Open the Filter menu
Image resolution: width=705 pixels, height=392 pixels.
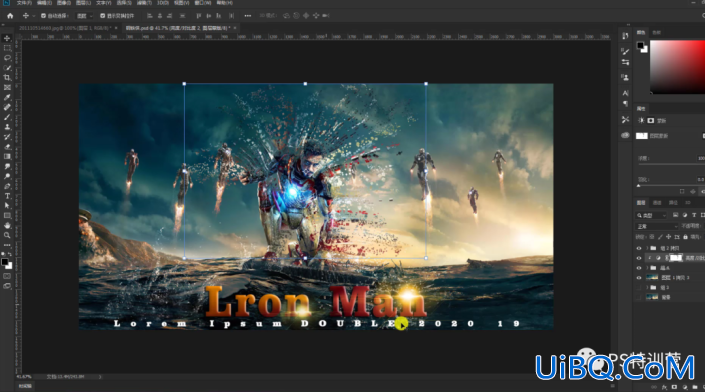[144, 3]
